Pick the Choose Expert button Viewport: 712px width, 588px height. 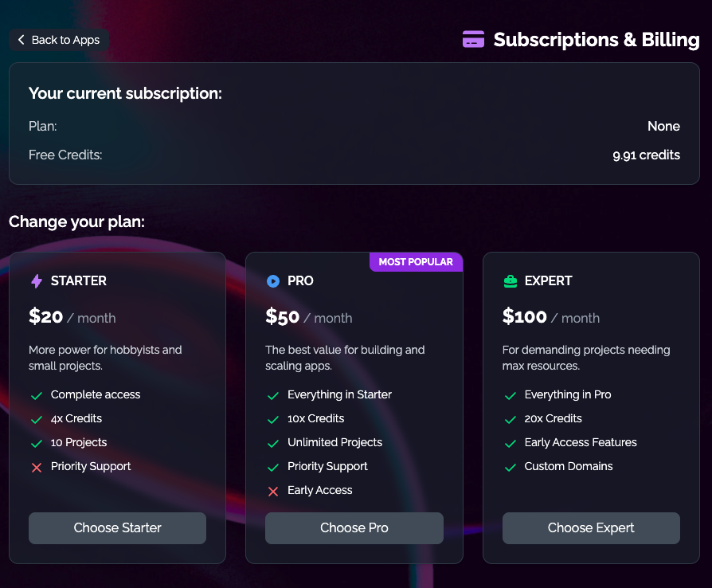591,528
